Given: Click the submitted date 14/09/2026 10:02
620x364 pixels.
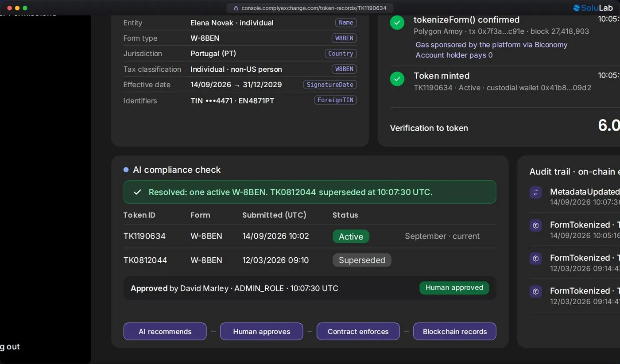Looking at the screenshot, I should 275,236.
